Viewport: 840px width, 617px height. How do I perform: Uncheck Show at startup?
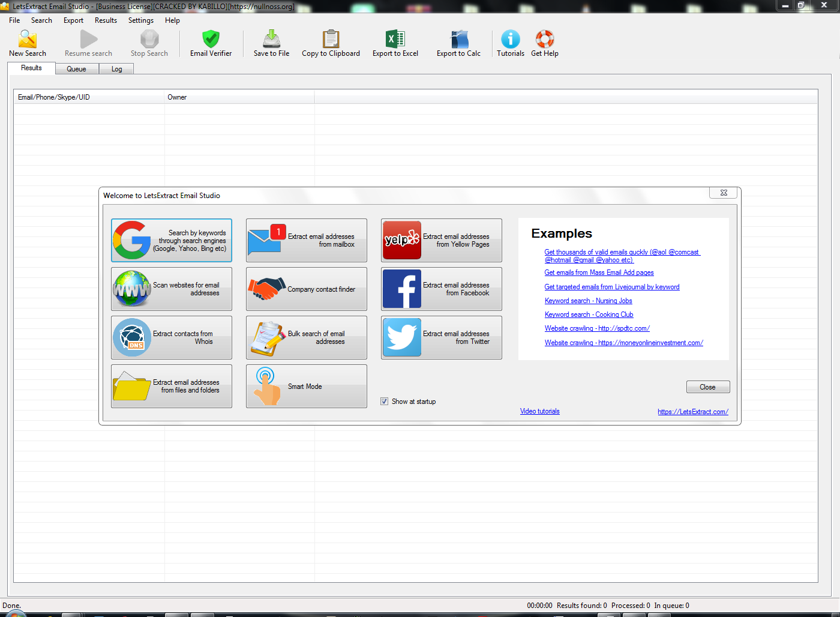pos(384,401)
